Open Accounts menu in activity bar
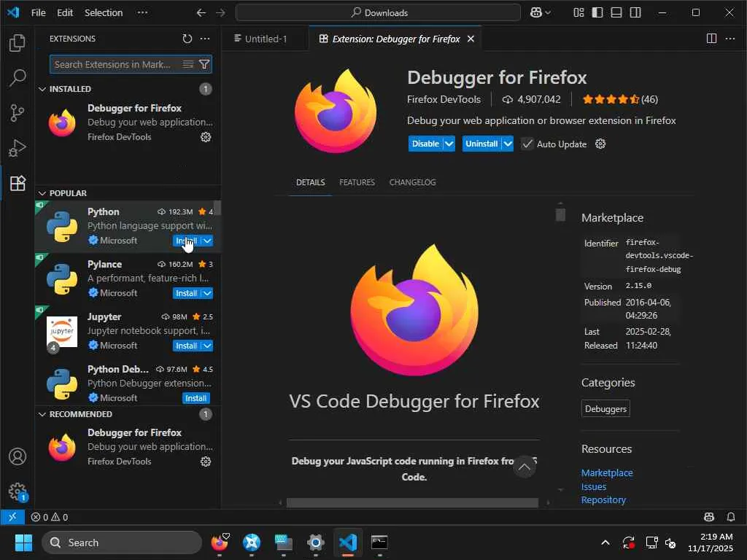Viewport: 747px width, 560px height. pyautogui.click(x=18, y=456)
